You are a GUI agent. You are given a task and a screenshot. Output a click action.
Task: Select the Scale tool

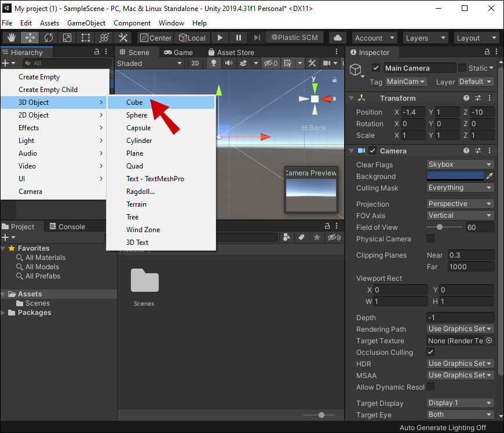click(67, 38)
